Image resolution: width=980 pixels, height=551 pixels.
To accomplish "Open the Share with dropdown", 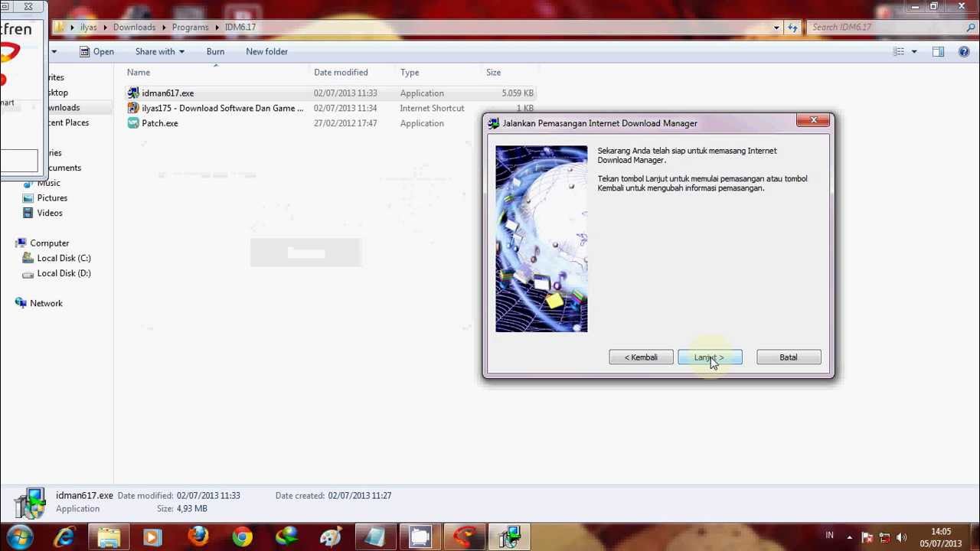I will coord(159,51).
